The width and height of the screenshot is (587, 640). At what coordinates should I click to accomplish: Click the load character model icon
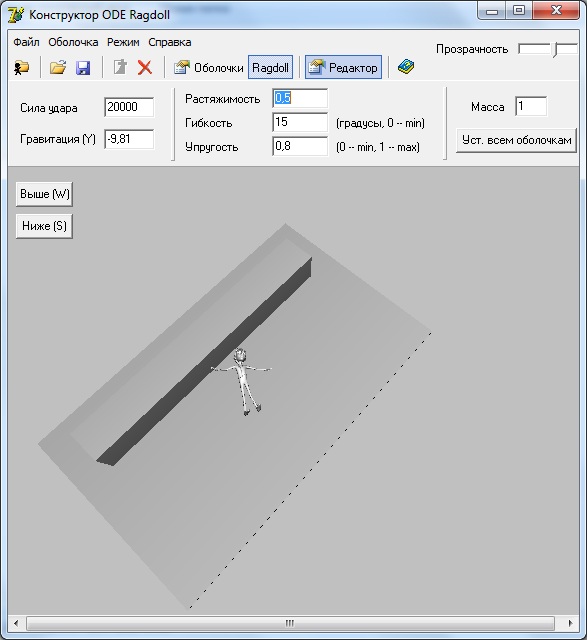[22, 67]
